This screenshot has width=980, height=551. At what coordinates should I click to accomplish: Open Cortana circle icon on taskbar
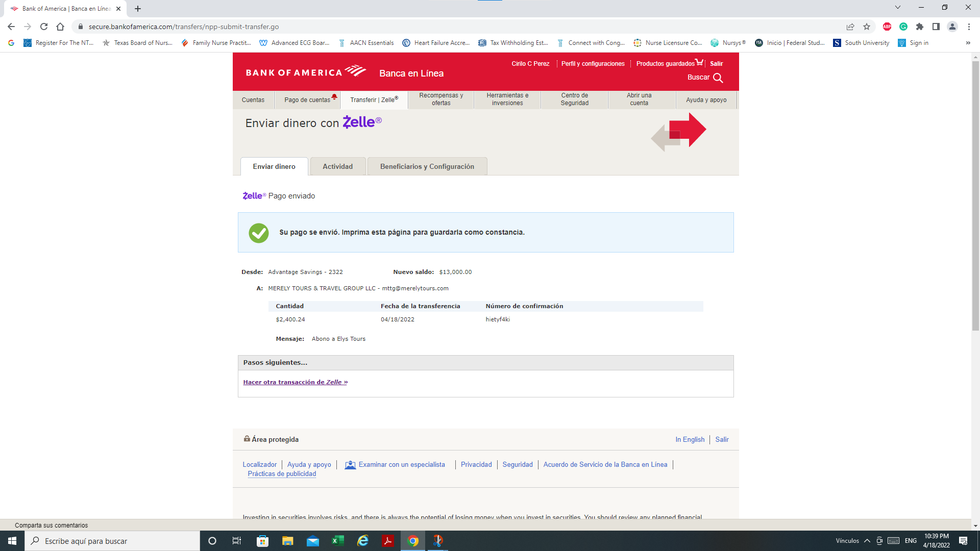[212, 541]
